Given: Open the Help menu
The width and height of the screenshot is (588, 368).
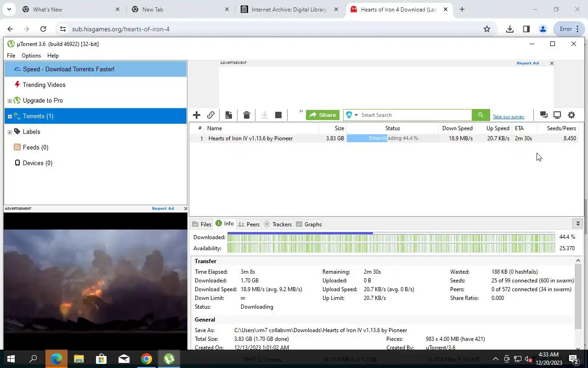Looking at the screenshot, I should point(53,56).
